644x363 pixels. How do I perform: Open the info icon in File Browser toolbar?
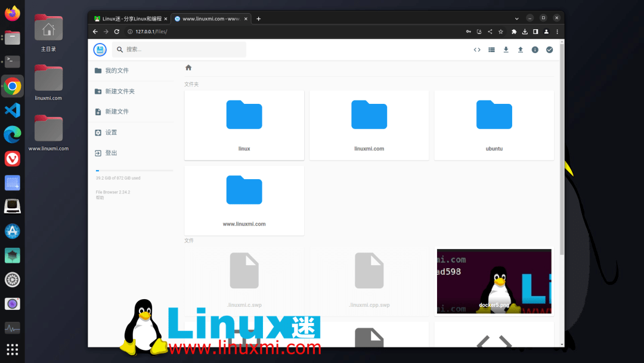535,50
